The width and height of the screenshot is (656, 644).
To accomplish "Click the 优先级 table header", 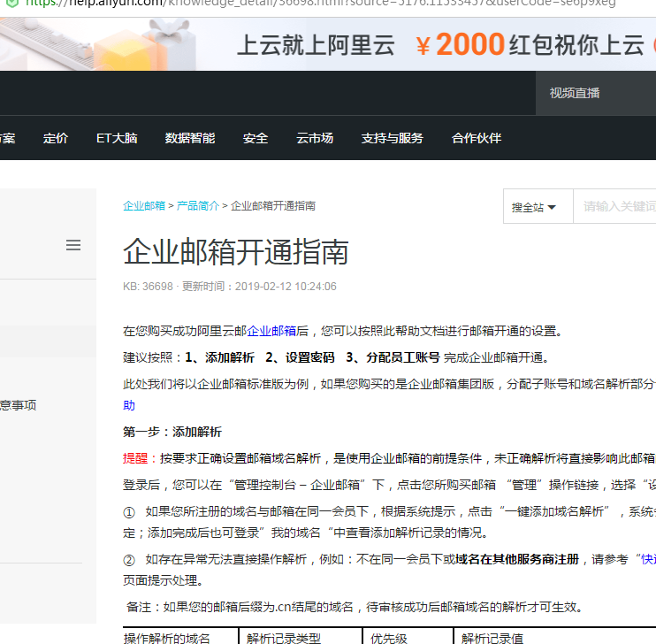I will coord(389,638).
